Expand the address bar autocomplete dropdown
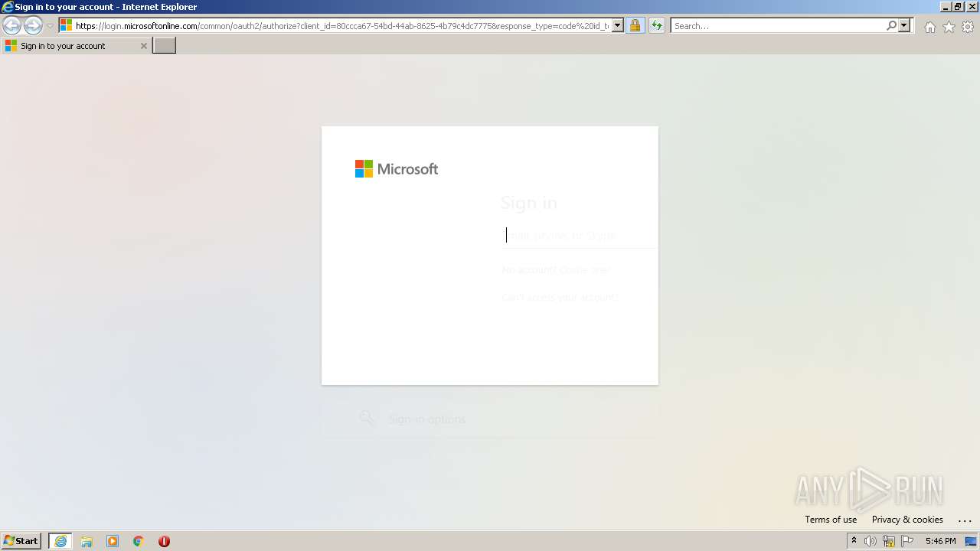Image resolution: width=980 pixels, height=551 pixels. 618,26
